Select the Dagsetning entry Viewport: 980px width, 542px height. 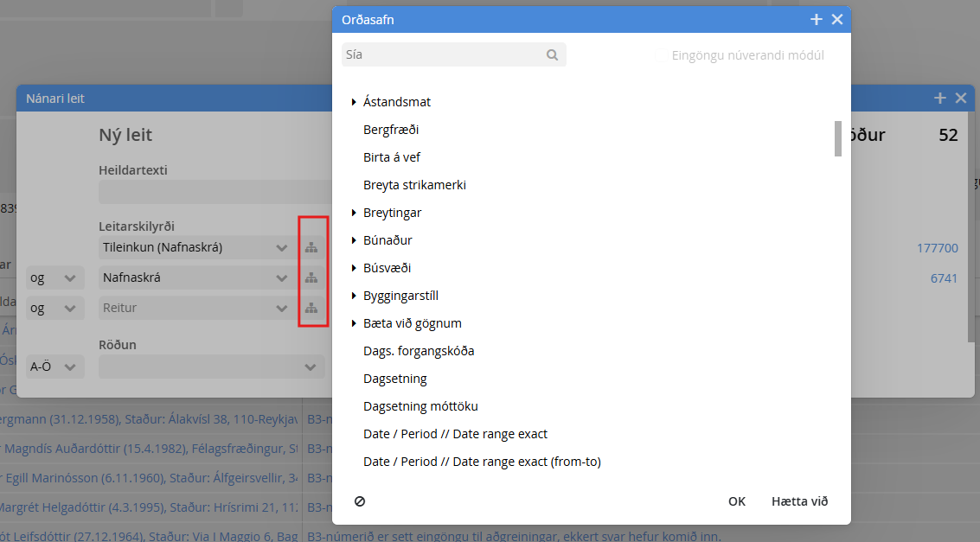(x=395, y=379)
